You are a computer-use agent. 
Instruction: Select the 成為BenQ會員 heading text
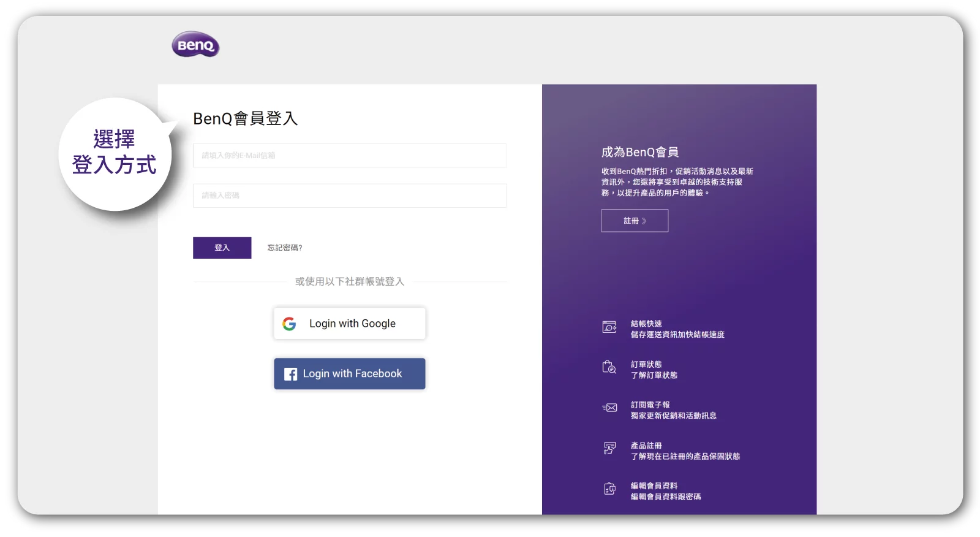point(640,152)
